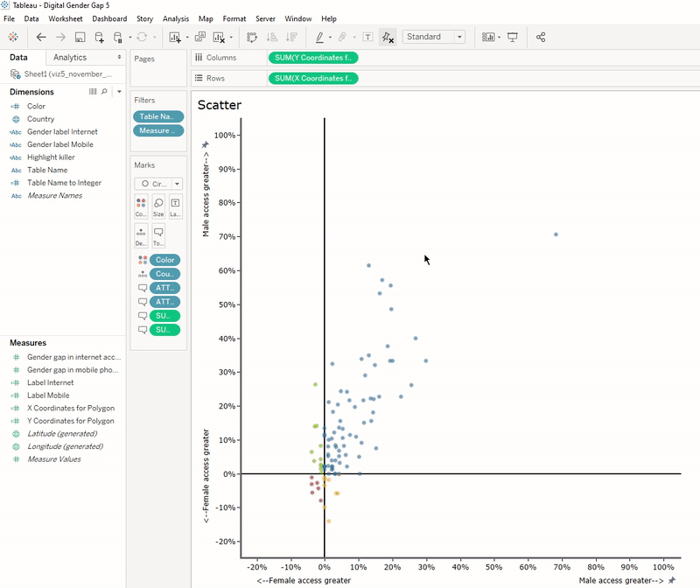Open the Size marks card button

[158, 206]
